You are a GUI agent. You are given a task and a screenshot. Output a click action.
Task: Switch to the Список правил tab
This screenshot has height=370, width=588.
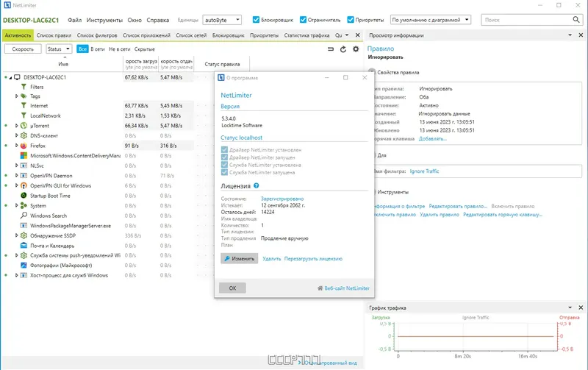pos(54,35)
